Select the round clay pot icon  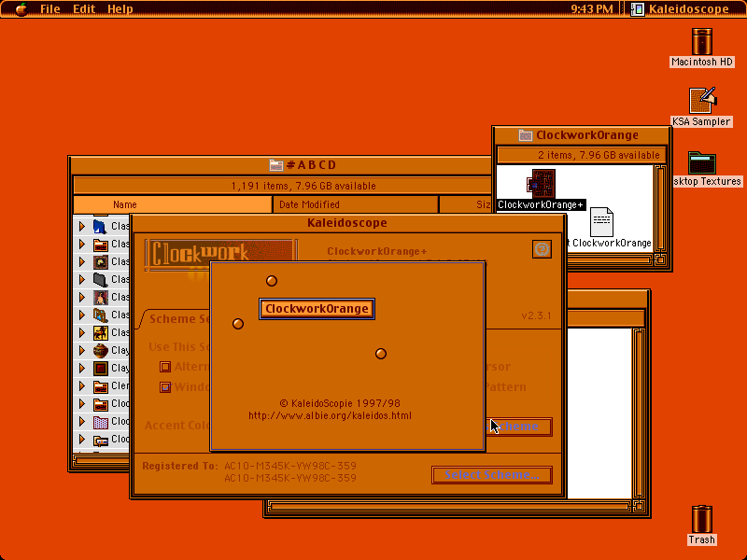100,351
